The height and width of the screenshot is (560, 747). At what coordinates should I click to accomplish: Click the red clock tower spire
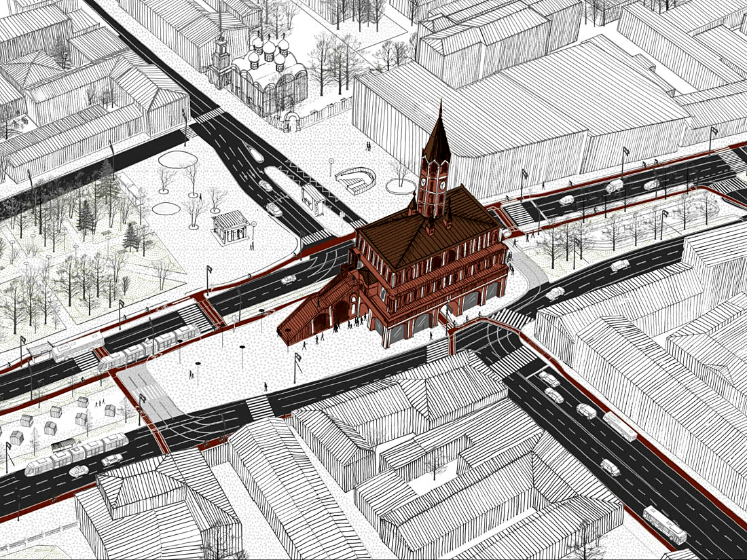pos(434,160)
